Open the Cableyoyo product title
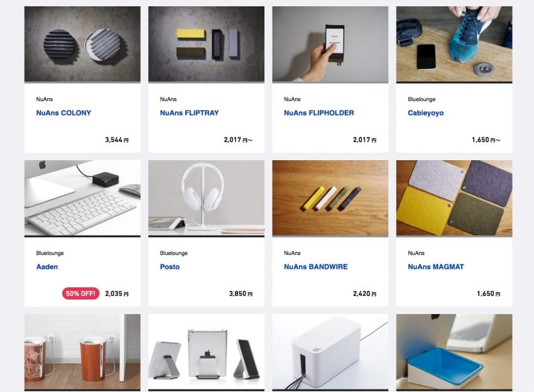 pos(426,112)
